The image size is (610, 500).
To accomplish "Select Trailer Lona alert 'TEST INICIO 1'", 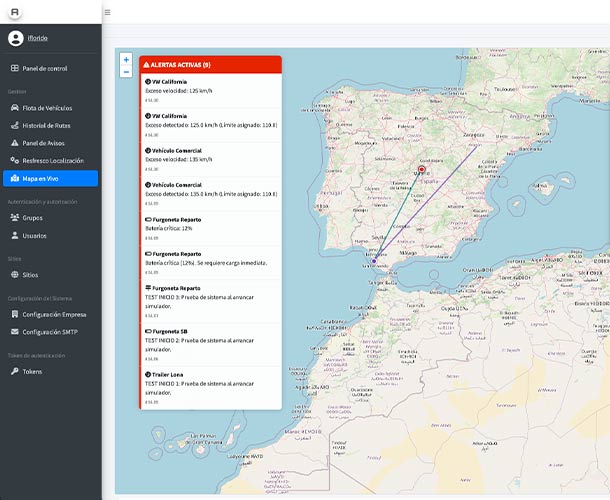I will pos(211,388).
